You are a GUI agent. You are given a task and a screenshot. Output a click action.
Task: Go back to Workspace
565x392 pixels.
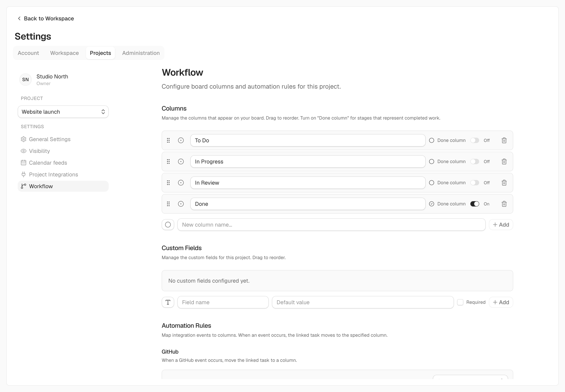click(x=46, y=18)
